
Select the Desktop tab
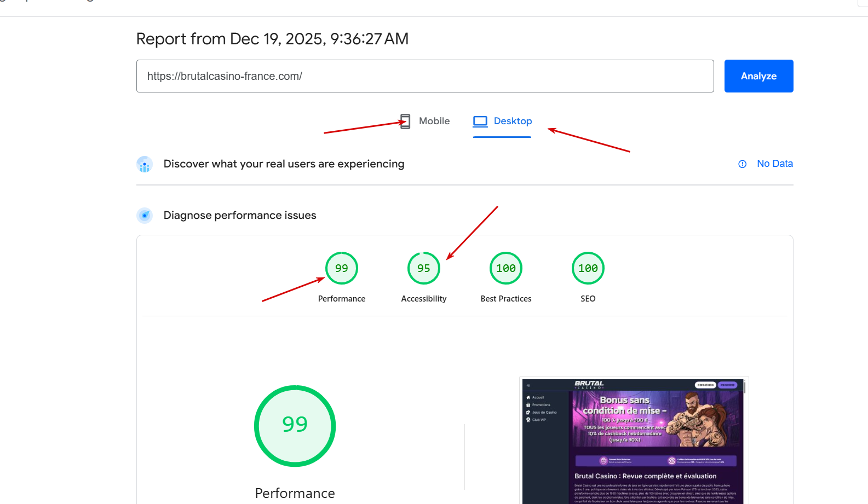tap(502, 121)
